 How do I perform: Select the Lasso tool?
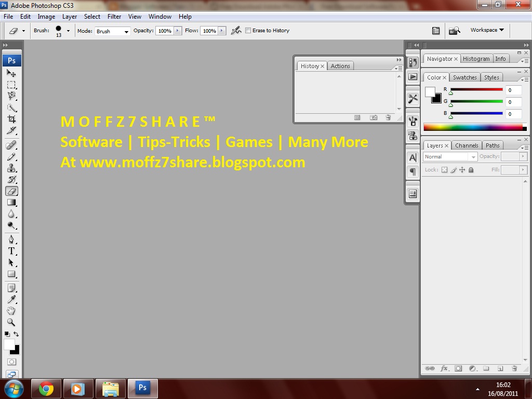pos(11,96)
